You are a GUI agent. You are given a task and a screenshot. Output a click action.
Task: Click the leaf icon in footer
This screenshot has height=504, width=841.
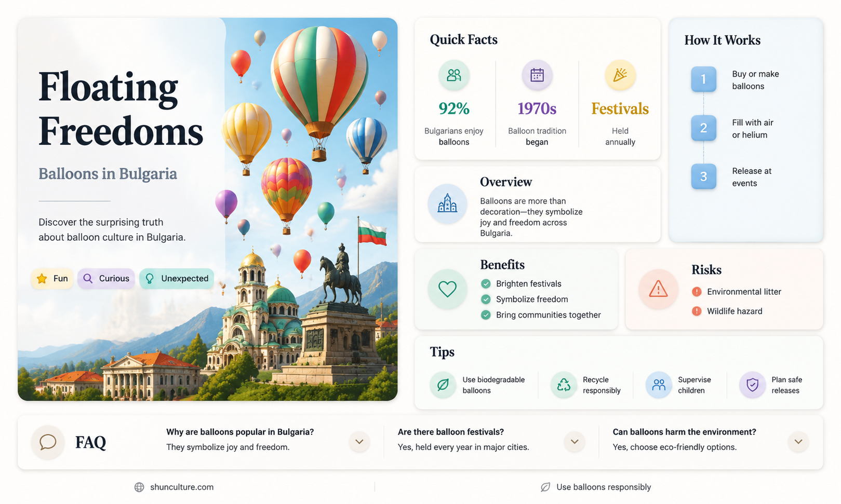(545, 487)
